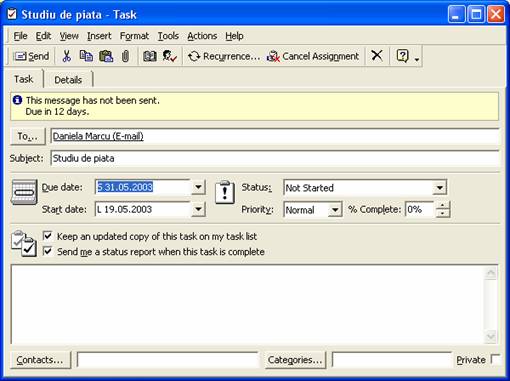Click the task notes body area
This screenshot has width=510, height=381.
point(247,304)
